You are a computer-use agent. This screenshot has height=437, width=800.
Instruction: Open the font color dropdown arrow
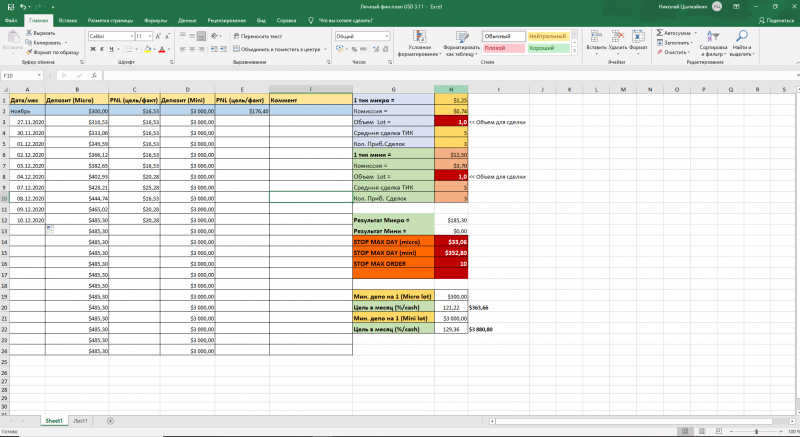(x=168, y=49)
